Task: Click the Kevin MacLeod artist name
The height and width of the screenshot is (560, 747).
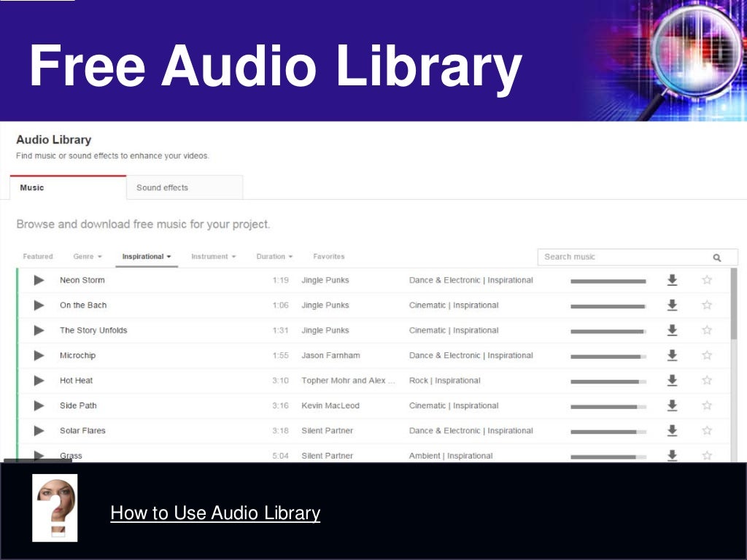Action: (x=330, y=405)
